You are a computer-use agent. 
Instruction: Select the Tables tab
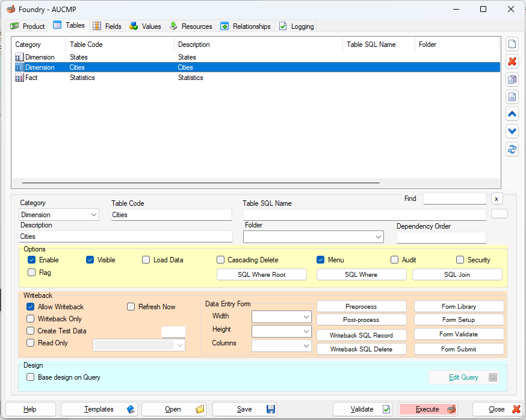tap(69, 25)
